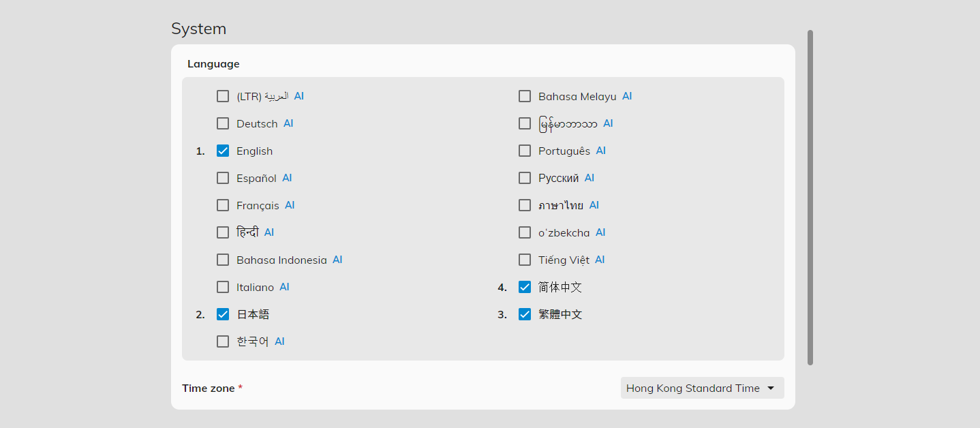Uncheck the 简体中文 language option

click(525, 287)
